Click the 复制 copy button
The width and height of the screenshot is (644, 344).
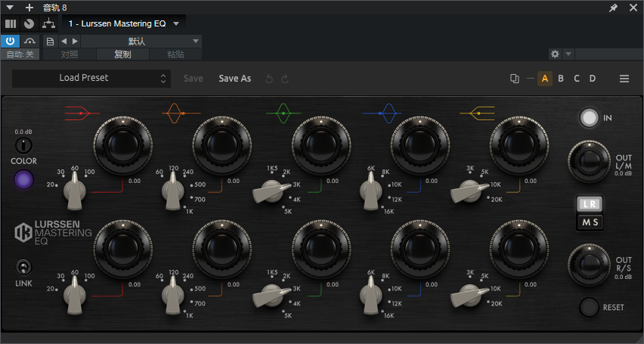[122, 54]
